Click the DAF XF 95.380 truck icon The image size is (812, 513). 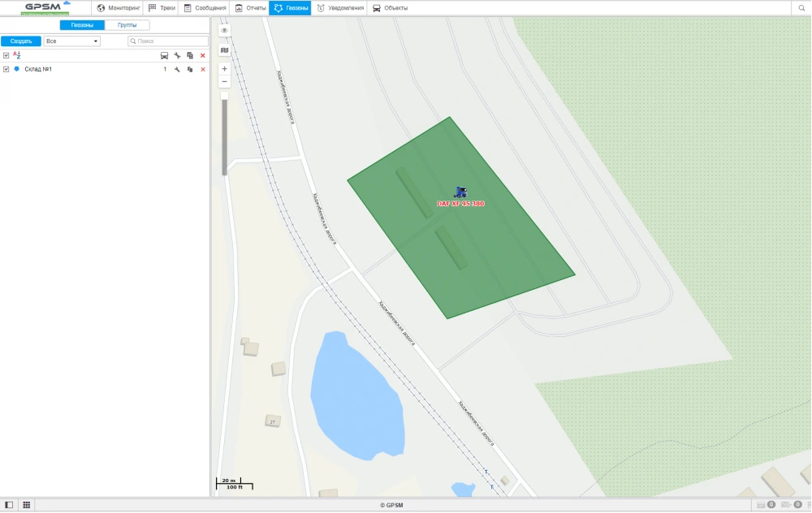pos(460,192)
